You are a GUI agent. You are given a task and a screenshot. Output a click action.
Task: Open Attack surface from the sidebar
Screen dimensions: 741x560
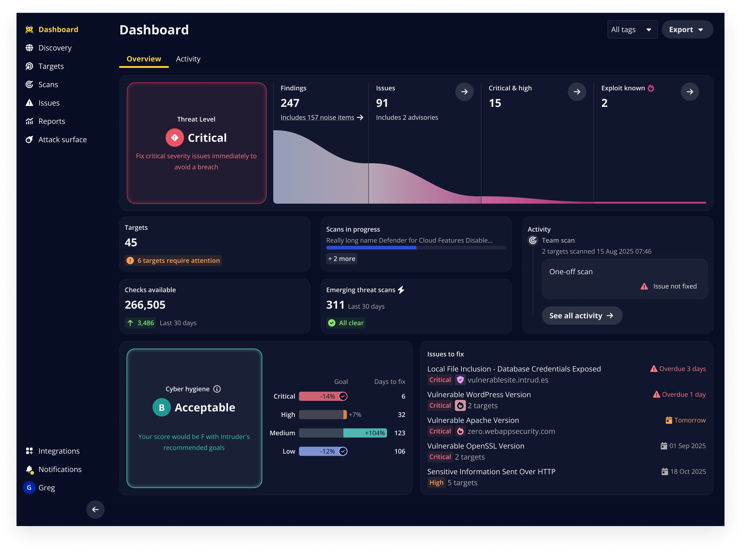pos(62,140)
